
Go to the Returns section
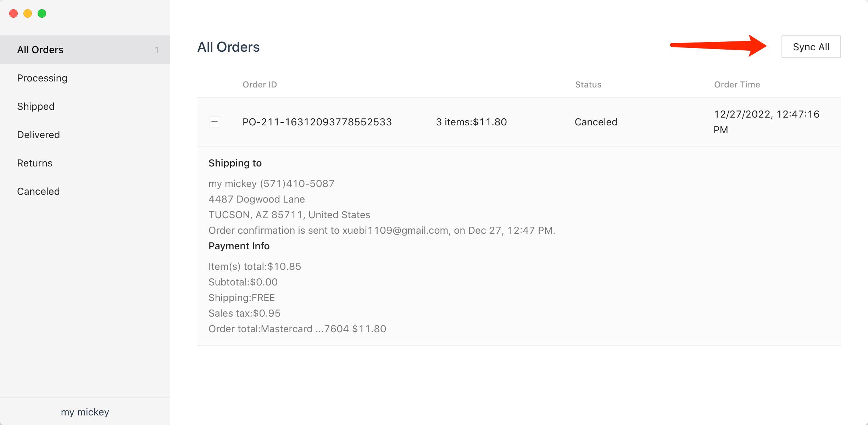coord(35,163)
